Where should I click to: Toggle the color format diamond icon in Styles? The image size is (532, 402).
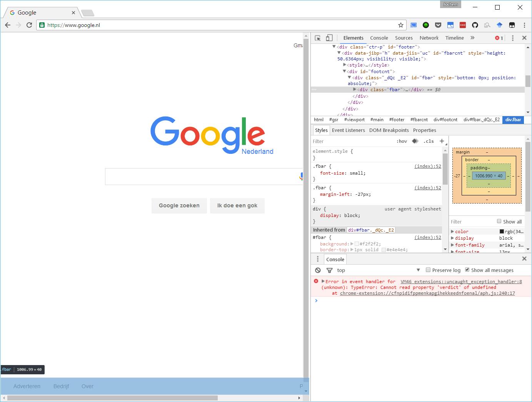[415, 141]
